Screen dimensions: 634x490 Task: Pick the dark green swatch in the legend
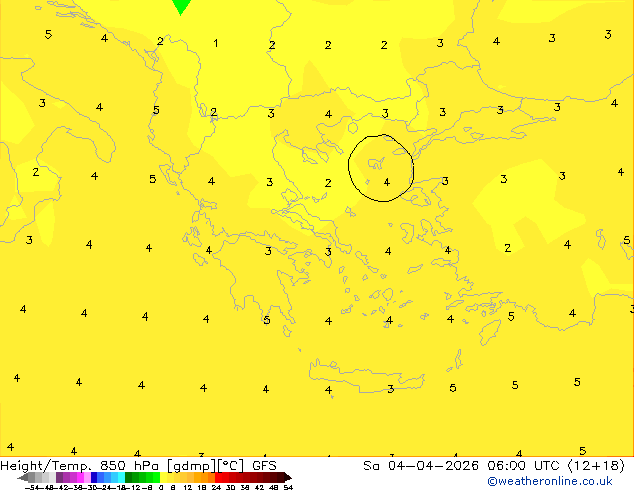[129, 477]
